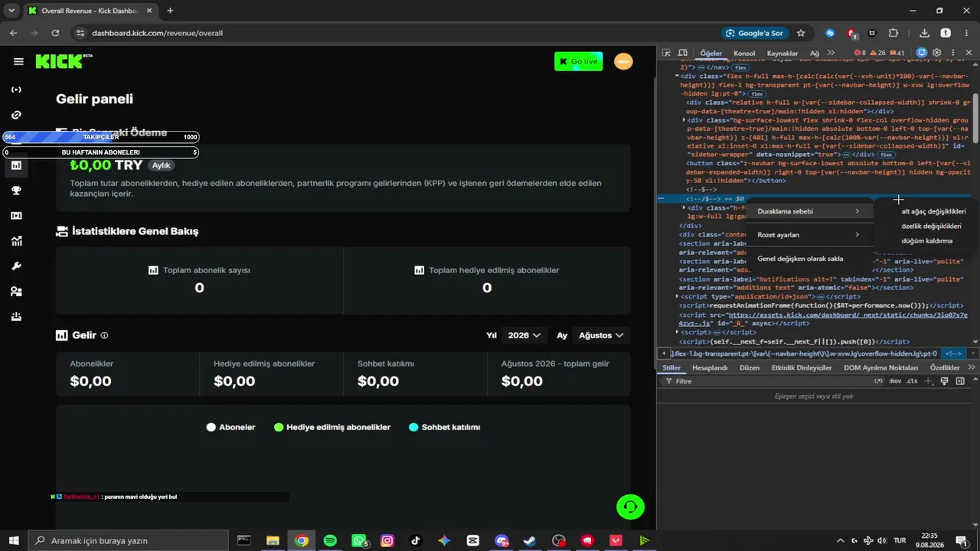Screen dimensions: 980x551
Task: Close the DevTools panel
Action: [969, 53]
